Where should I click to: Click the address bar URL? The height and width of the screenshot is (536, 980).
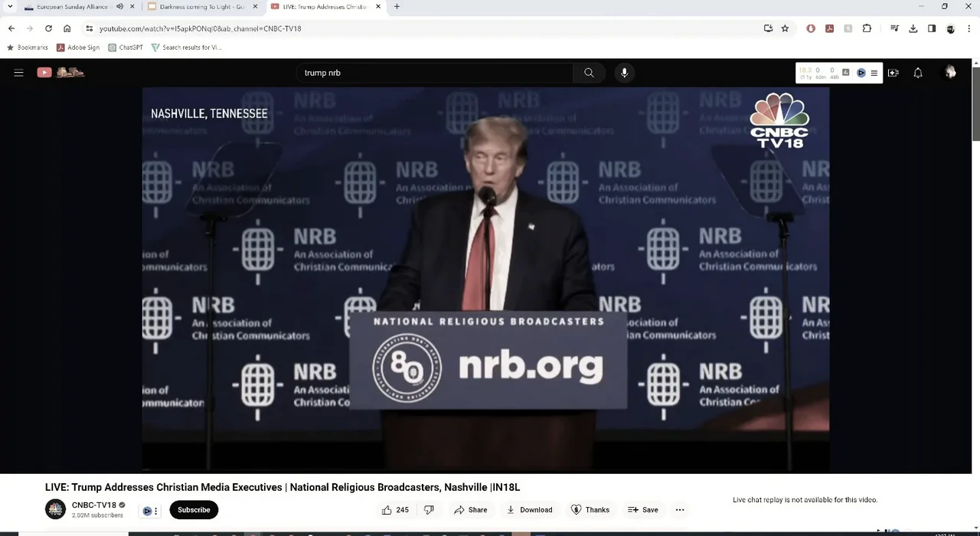[x=200, y=28]
